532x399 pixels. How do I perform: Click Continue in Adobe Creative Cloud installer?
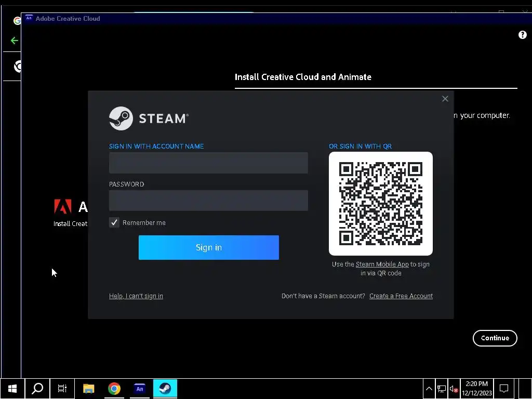[x=495, y=338]
